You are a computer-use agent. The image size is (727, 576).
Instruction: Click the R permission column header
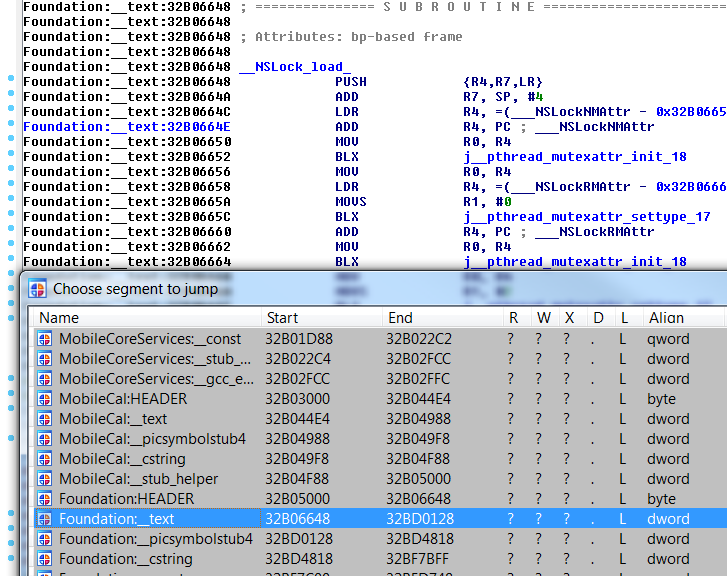(517, 318)
